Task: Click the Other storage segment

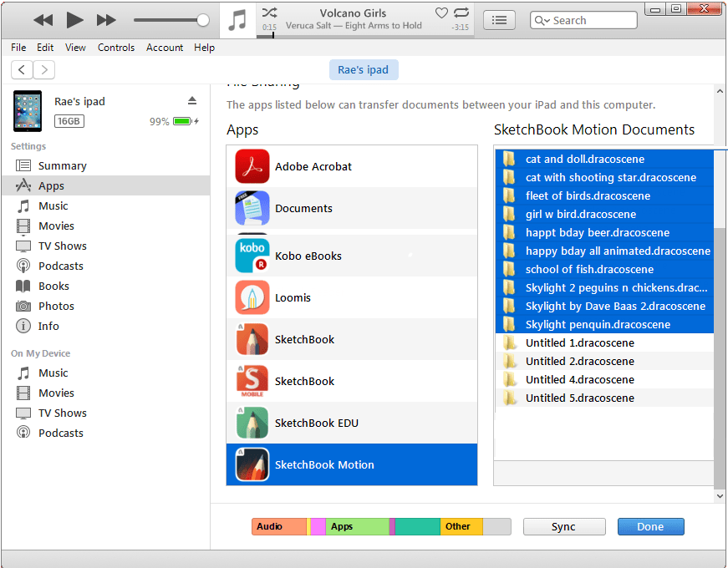Action: pos(461,526)
